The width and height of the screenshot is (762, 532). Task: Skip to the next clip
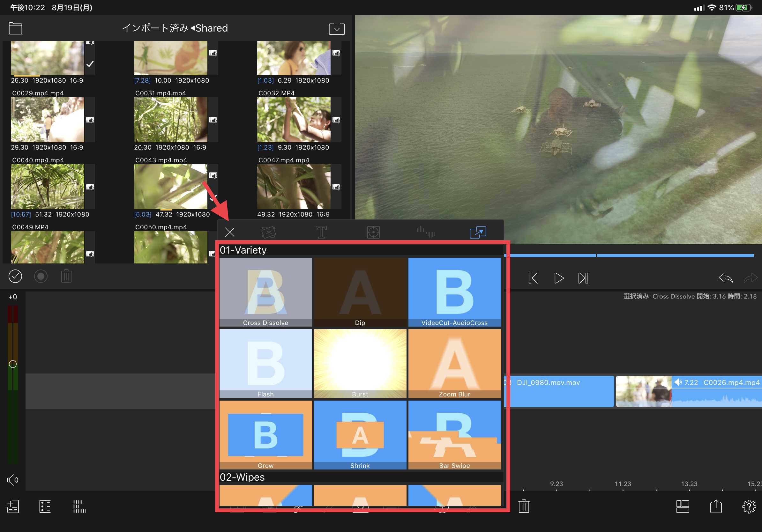point(583,278)
